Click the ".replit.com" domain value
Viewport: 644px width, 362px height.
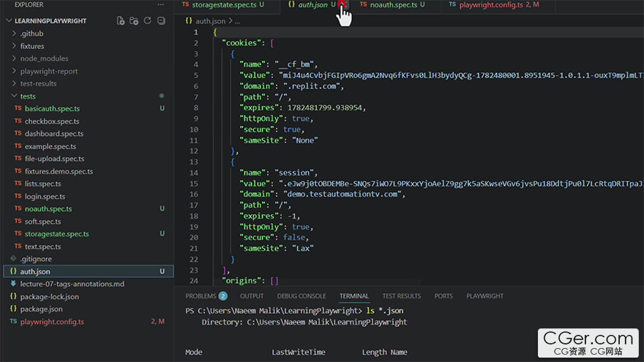point(311,86)
